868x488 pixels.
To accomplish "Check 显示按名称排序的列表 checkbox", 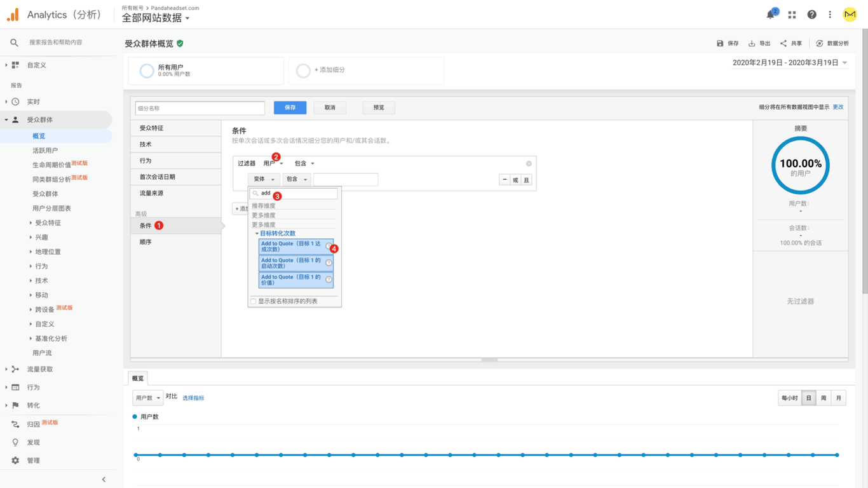I will pos(254,301).
